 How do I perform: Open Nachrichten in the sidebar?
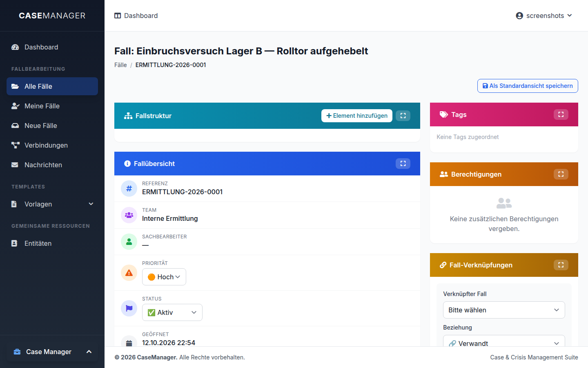(52, 165)
